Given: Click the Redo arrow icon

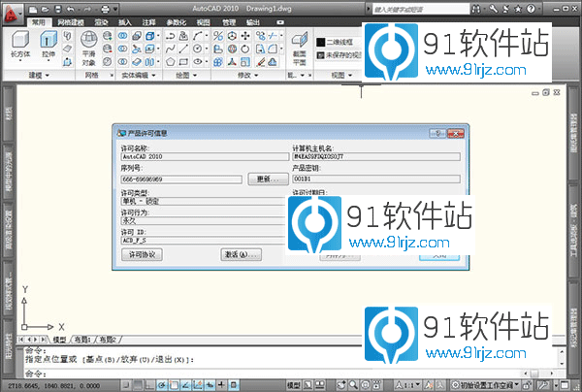Looking at the screenshot, I should 88,9.
